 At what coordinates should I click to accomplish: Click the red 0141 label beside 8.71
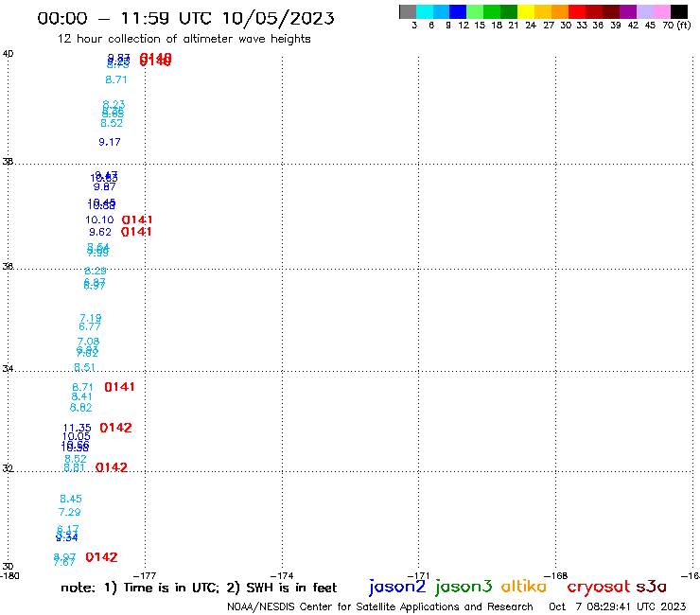pyautogui.click(x=119, y=387)
